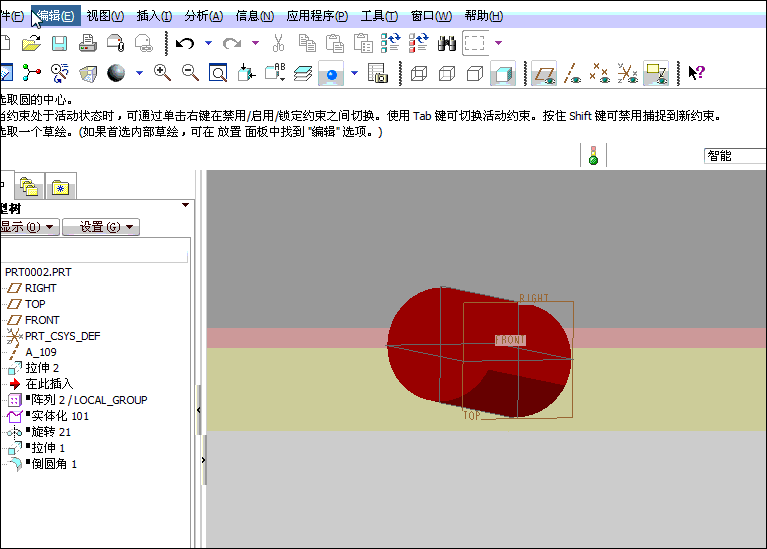The height and width of the screenshot is (549, 767).
Task: Click the Print icon
Action: click(88, 44)
